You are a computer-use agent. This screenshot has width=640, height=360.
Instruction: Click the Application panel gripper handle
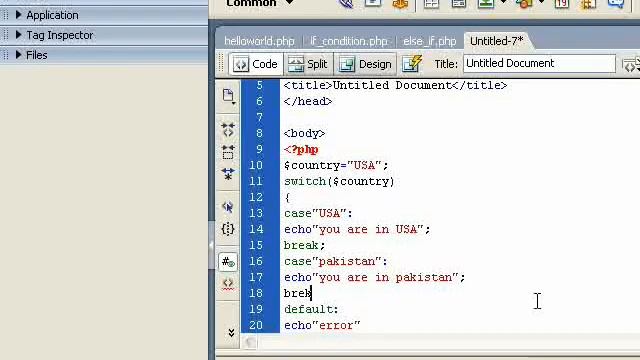pyautogui.click(x=6, y=15)
